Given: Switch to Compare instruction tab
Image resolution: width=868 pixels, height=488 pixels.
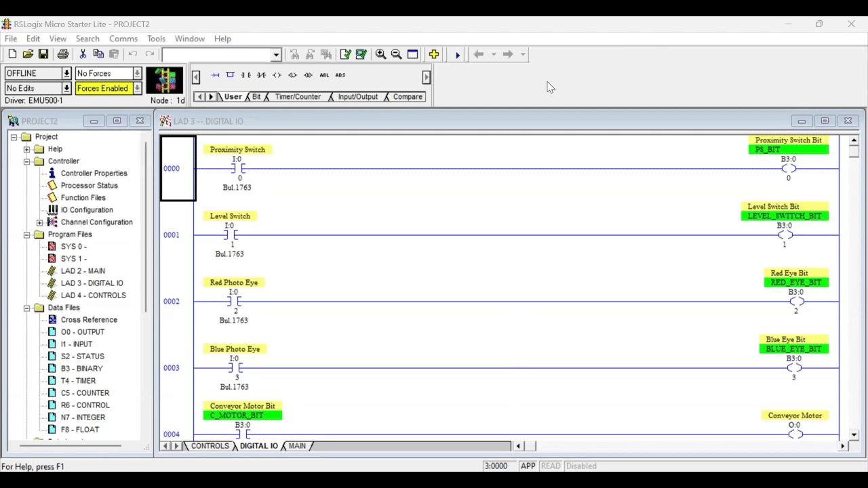Looking at the screenshot, I should 408,97.
